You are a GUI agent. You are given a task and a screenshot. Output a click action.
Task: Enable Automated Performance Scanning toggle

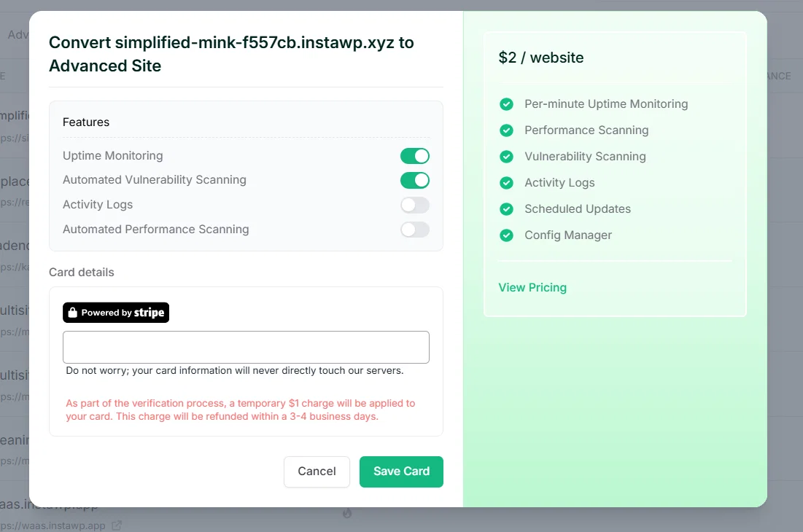coord(415,230)
